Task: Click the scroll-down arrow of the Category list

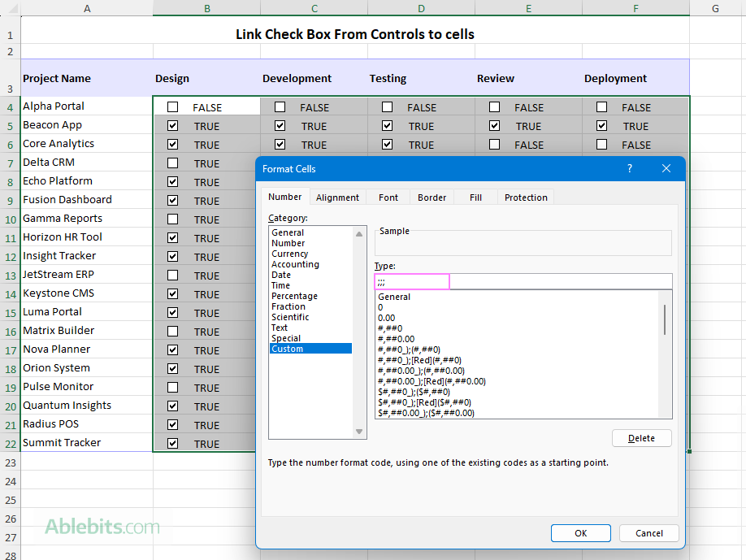Action: (x=358, y=431)
